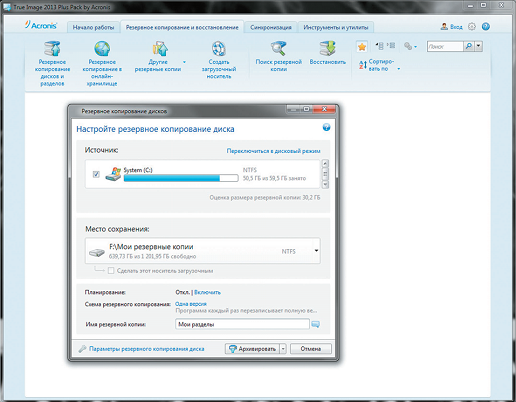
Task: Click System (C:) drive icon
Action: [x=113, y=174]
